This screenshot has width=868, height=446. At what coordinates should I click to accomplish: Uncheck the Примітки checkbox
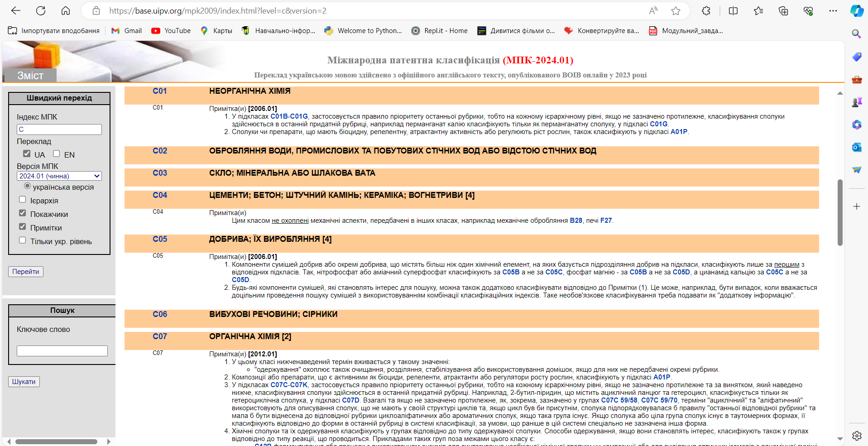coord(22,226)
